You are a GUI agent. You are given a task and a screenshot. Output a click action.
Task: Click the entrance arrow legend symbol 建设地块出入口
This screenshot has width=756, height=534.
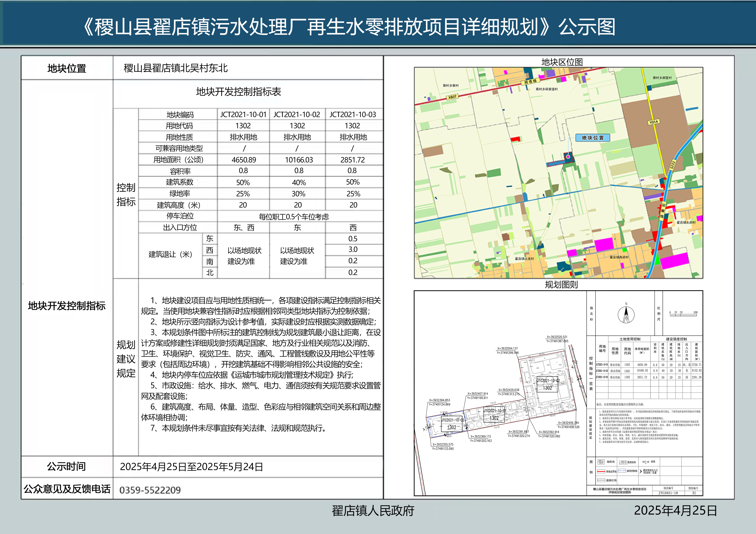pyautogui.click(x=641, y=471)
